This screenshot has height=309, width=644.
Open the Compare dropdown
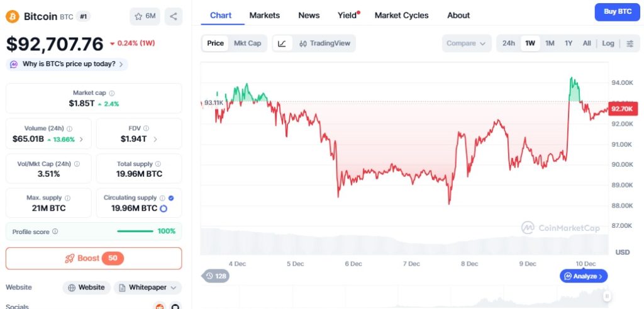(x=466, y=43)
